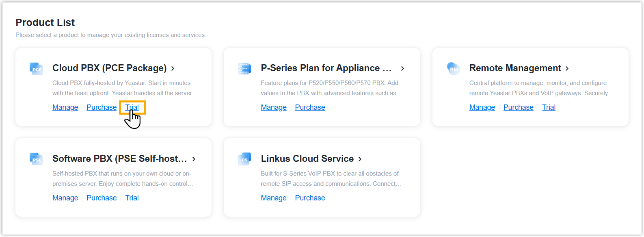Expand the Remote Management chevron arrow
Screen dimensions: 644x237
click(x=567, y=68)
